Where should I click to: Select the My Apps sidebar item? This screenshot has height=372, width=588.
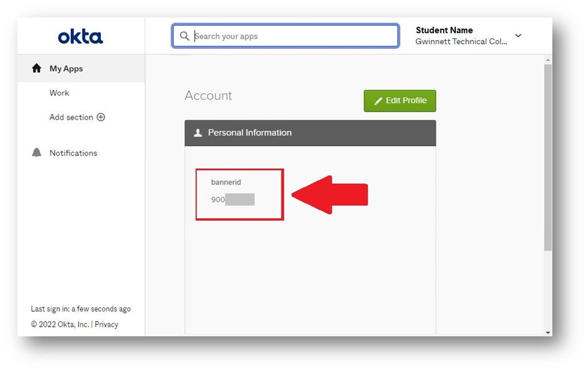(x=66, y=69)
